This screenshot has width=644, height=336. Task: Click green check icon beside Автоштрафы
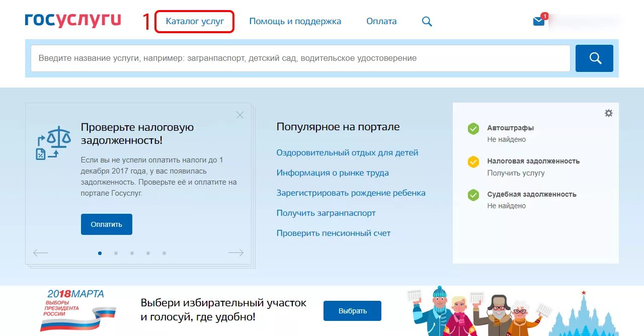(473, 129)
